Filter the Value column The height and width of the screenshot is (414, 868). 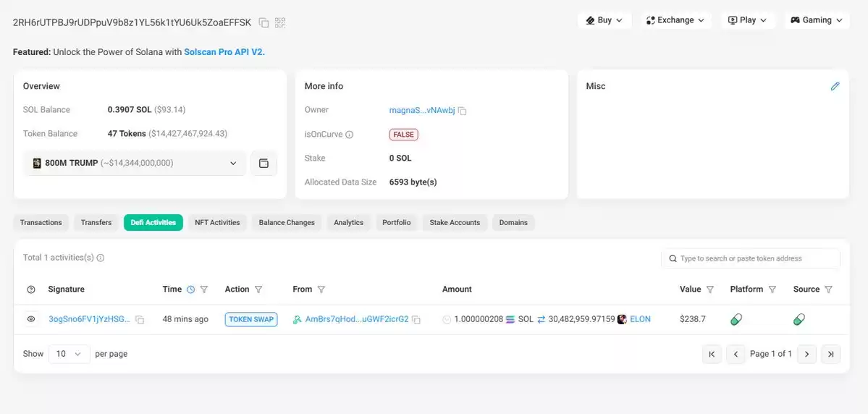pos(710,290)
